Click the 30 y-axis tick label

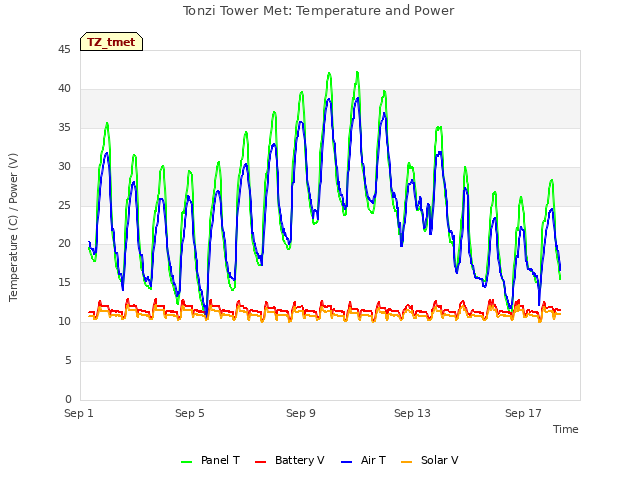tap(64, 166)
